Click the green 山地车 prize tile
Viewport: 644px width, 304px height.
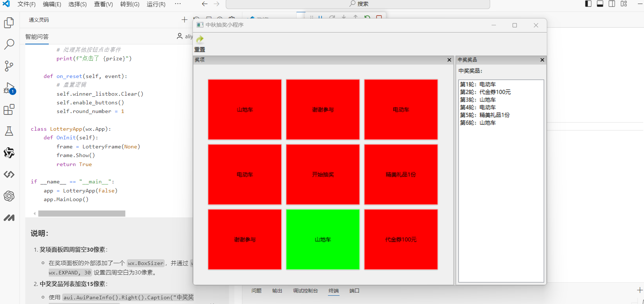[323, 239]
